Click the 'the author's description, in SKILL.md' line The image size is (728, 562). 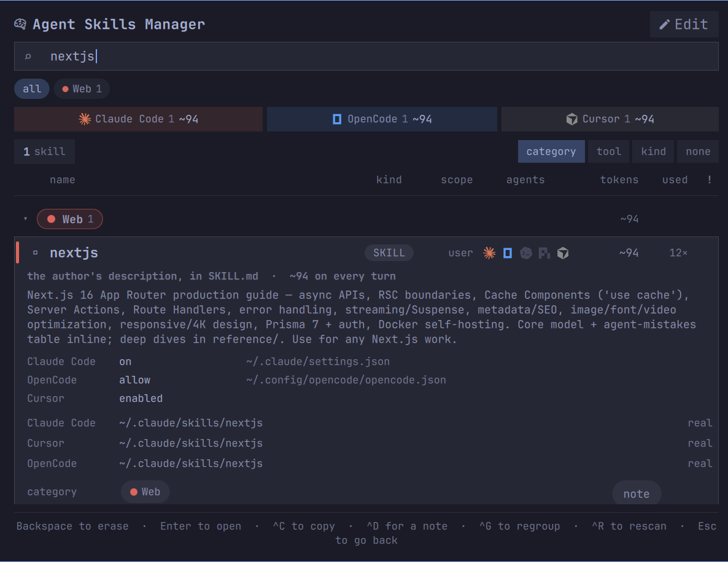(142, 276)
